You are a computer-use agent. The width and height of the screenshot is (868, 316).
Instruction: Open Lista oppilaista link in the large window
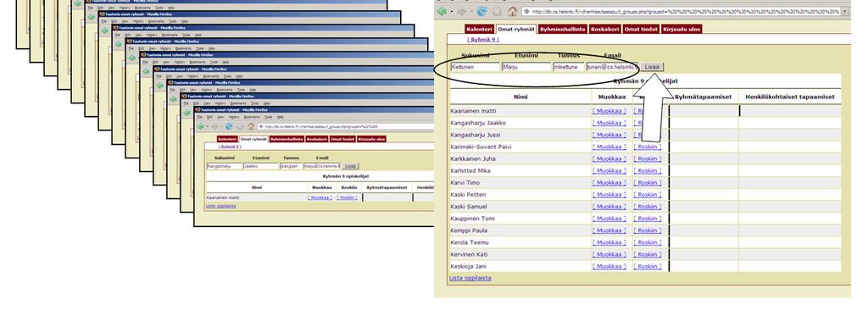(x=470, y=278)
